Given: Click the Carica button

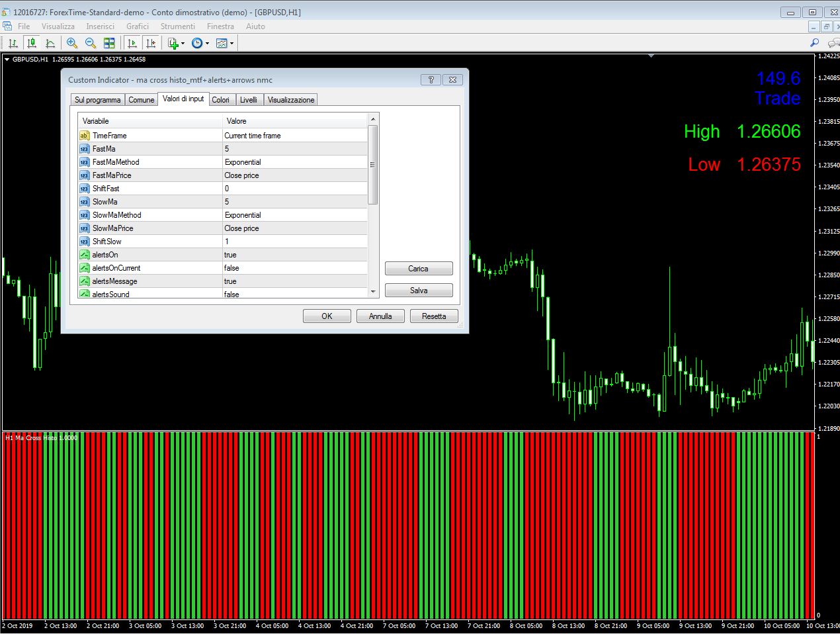Looking at the screenshot, I should 419,269.
